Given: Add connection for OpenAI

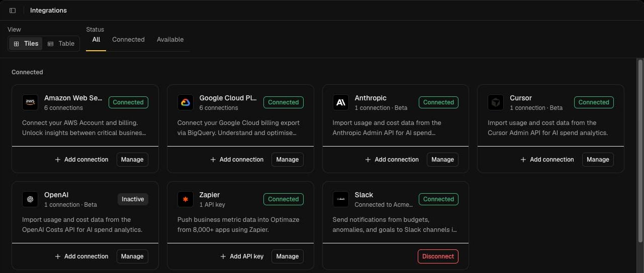Looking at the screenshot, I should click(81, 256).
